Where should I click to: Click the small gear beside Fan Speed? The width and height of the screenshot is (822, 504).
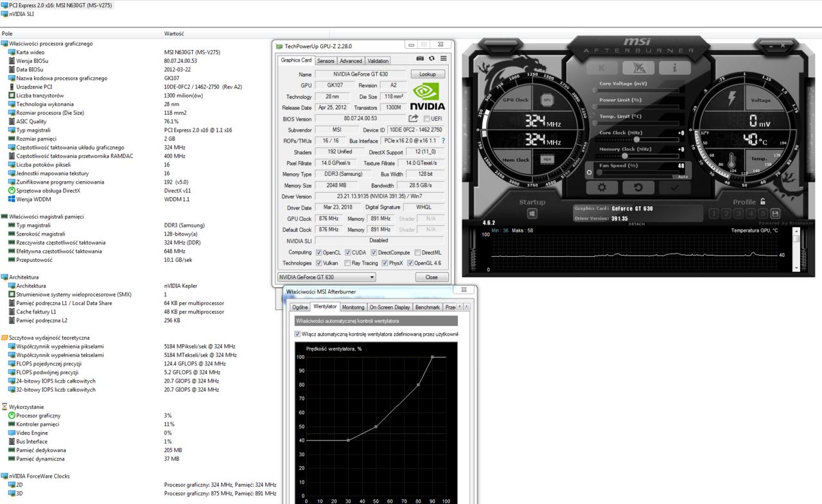pos(590,173)
